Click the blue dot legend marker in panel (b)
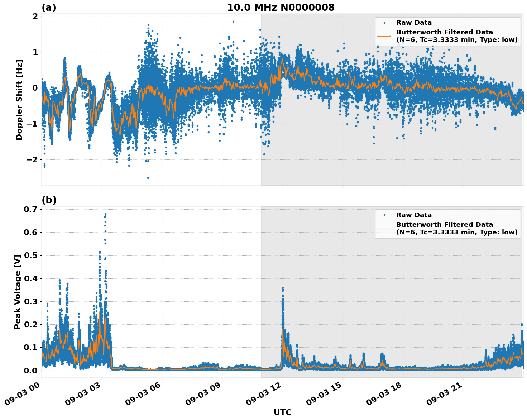Viewport: 527px width, 420px height. pos(384,215)
